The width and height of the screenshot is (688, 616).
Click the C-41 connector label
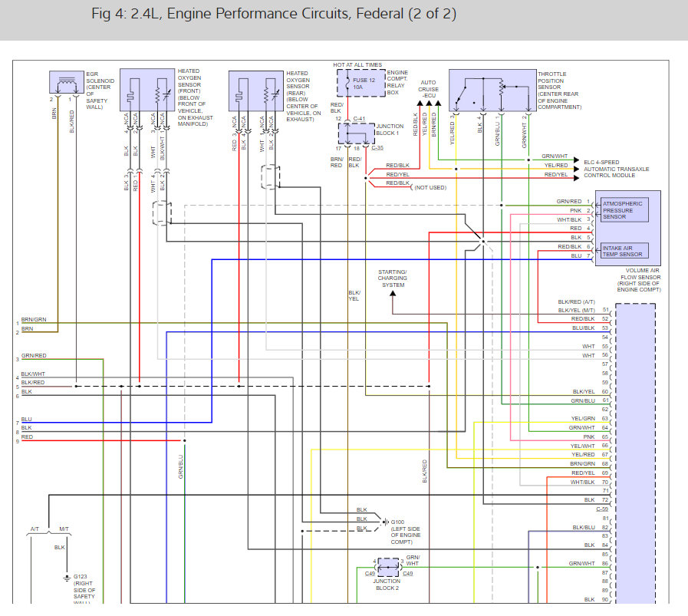pyautogui.click(x=359, y=118)
